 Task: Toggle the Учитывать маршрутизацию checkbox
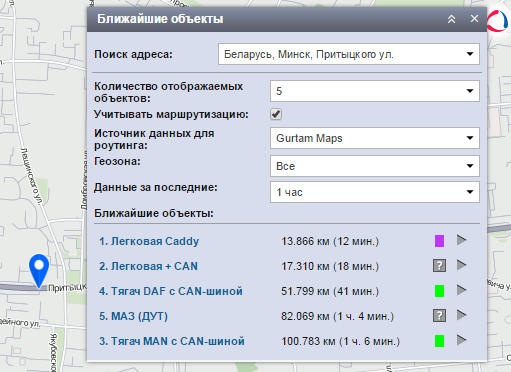[x=276, y=114]
